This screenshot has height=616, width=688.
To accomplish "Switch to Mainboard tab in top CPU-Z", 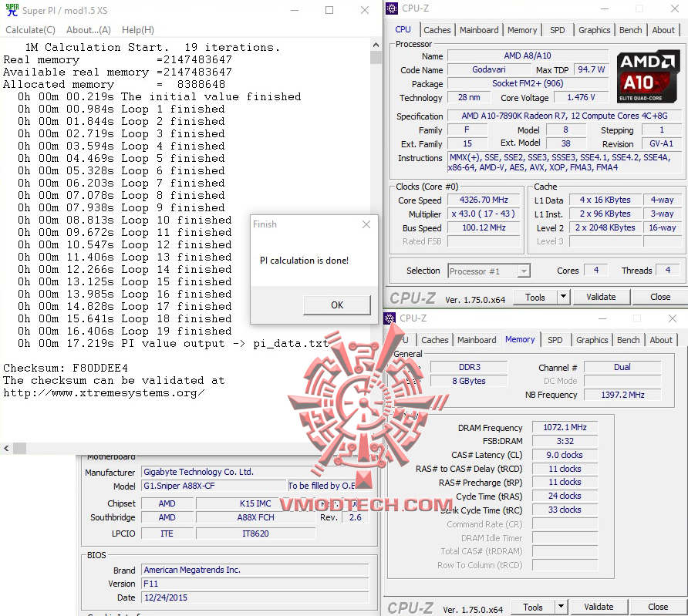I will (x=479, y=30).
